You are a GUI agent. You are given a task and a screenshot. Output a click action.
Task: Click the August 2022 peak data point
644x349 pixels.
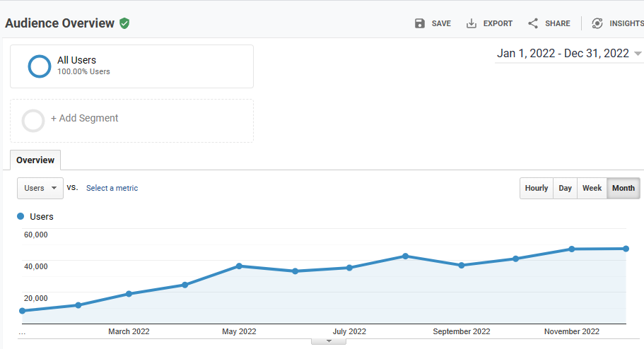tap(405, 256)
